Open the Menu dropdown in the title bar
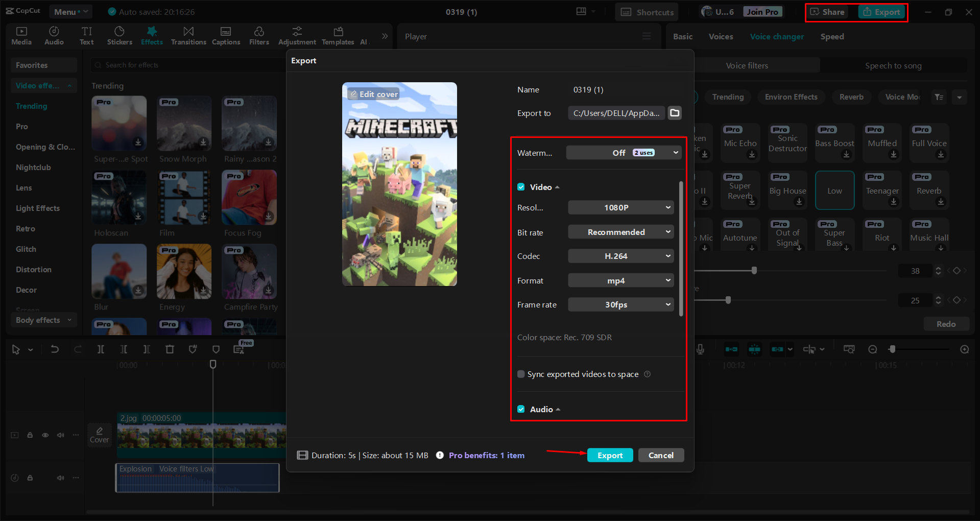Image resolution: width=980 pixels, height=521 pixels. click(70, 11)
